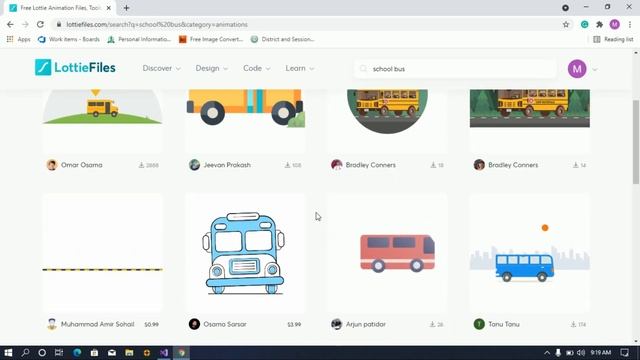Click the $0.99 price on Muhammad Amir Sohail's card
The height and width of the screenshot is (360, 640).
click(151, 324)
